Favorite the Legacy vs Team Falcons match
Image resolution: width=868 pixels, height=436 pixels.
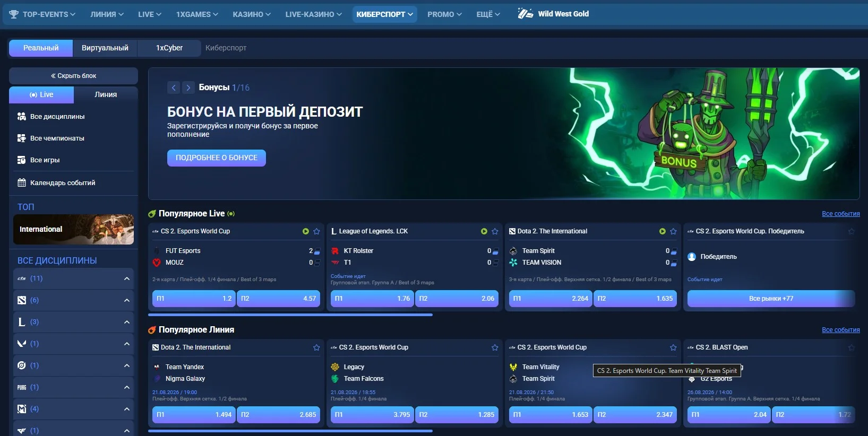(x=495, y=347)
